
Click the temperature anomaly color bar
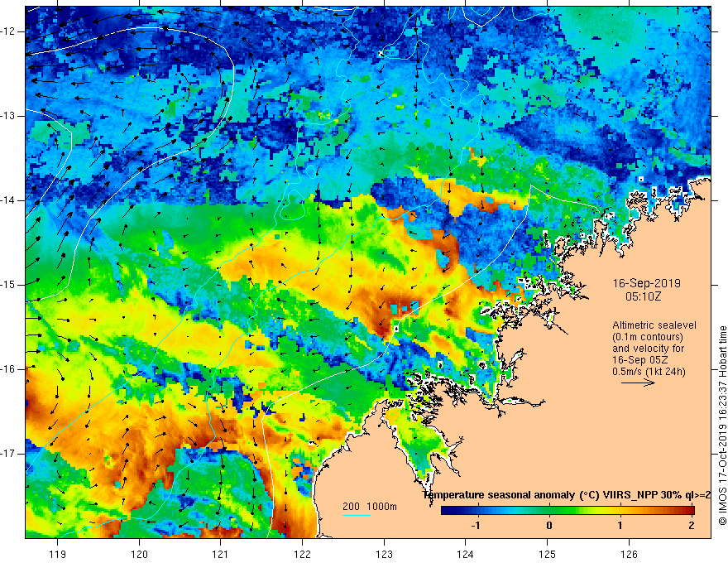click(568, 511)
